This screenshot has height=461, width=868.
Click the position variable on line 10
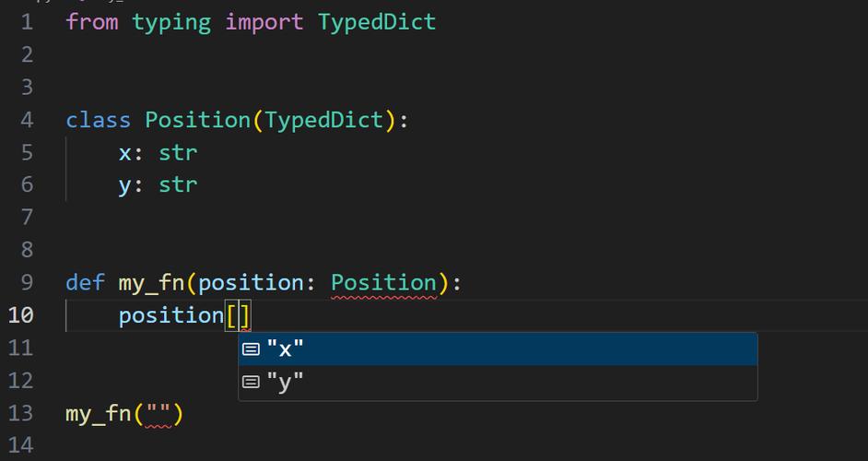point(170,315)
